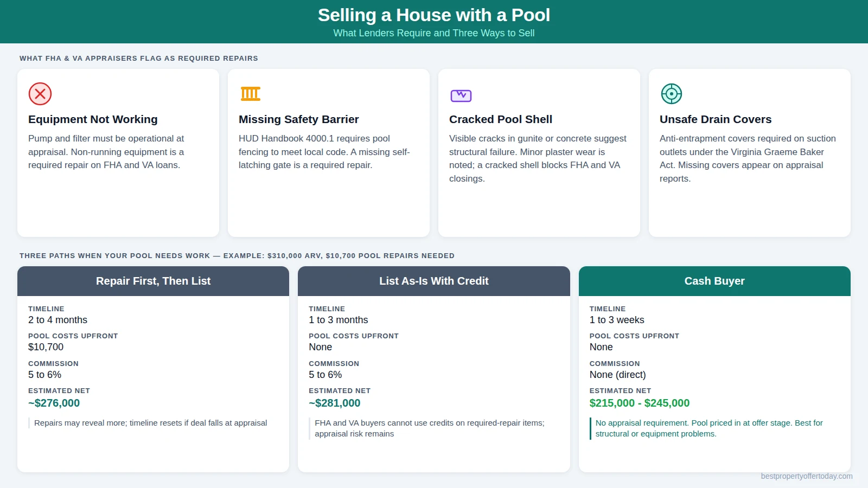Click None (direct) commission value
This screenshot has width=868, height=488.
(x=618, y=375)
